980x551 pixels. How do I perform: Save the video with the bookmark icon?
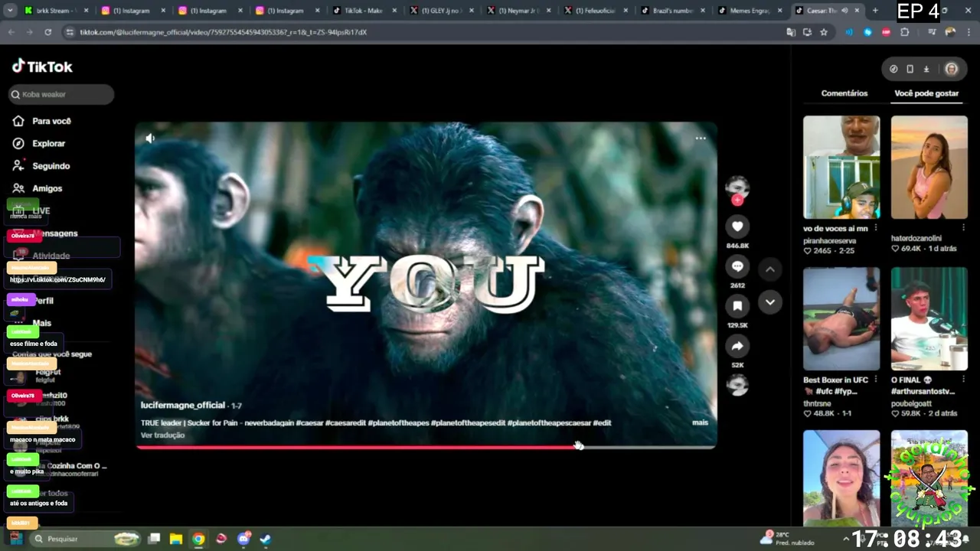click(737, 306)
